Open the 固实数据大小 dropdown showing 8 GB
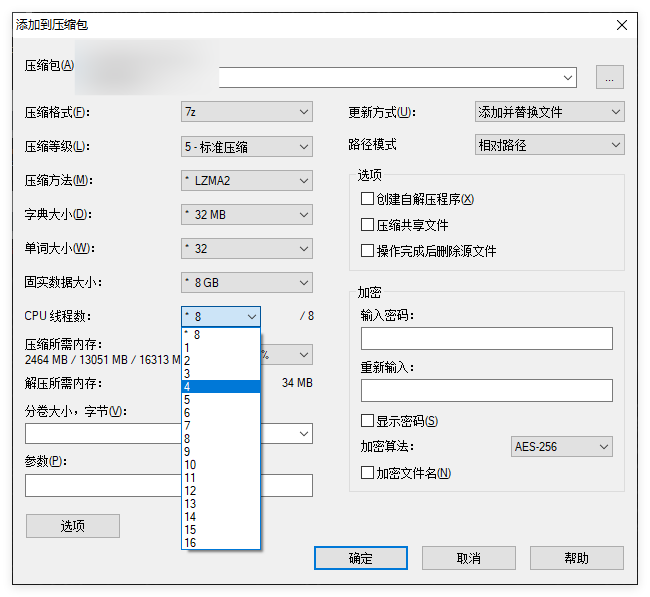 click(247, 283)
